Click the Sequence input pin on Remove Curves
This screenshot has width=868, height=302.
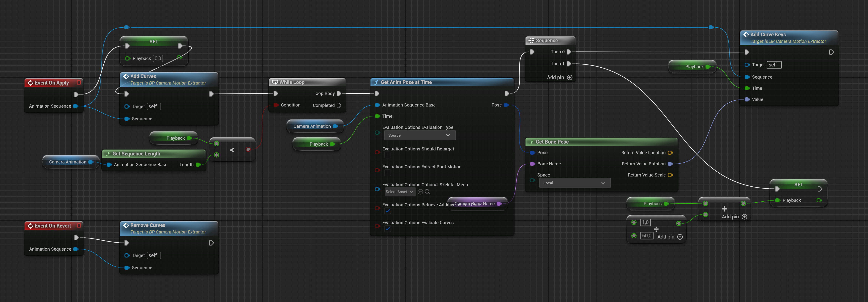click(x=127, y=268)
